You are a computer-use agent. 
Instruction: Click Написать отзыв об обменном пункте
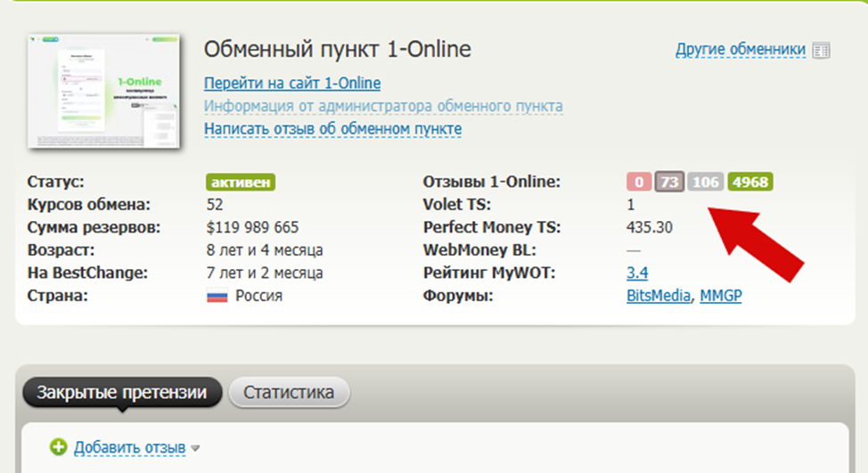click(x=332, y=128)
